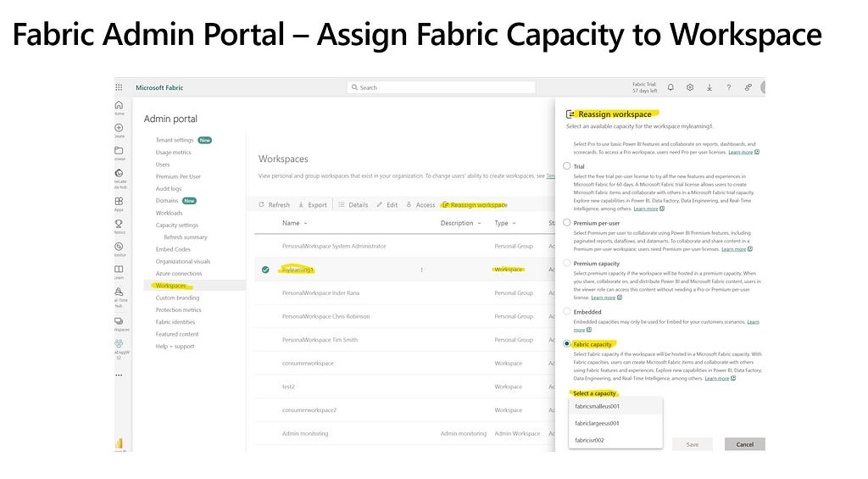Click the Refresh toolbar button
This screenshot has height=479, width=868.
[274, 205]
